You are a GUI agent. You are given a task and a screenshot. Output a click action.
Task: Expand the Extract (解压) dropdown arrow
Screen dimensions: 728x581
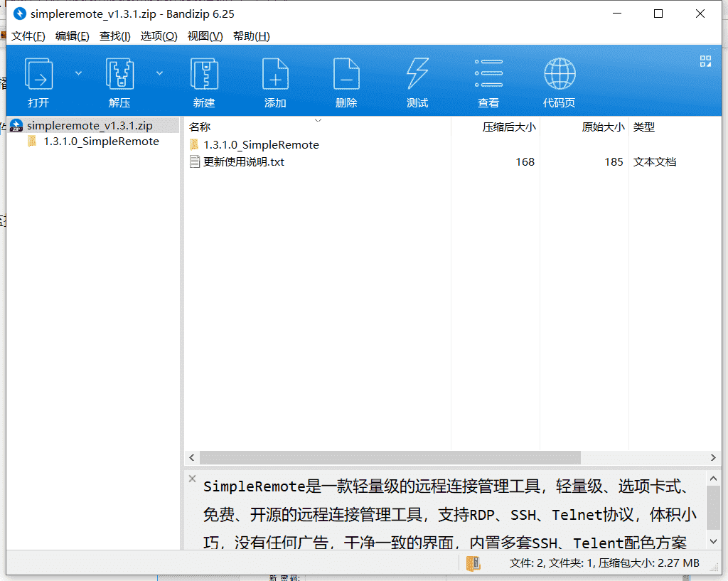coord(159,73)
